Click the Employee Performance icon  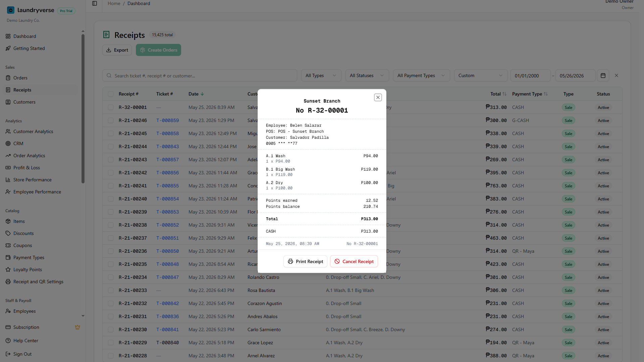(8, 192)
